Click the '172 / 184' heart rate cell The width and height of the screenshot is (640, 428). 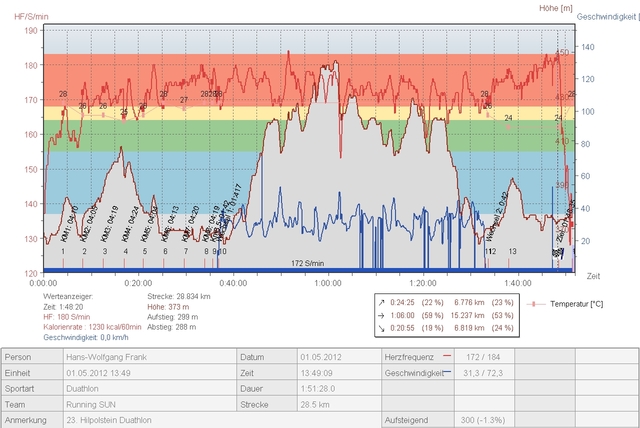(483, 357)
